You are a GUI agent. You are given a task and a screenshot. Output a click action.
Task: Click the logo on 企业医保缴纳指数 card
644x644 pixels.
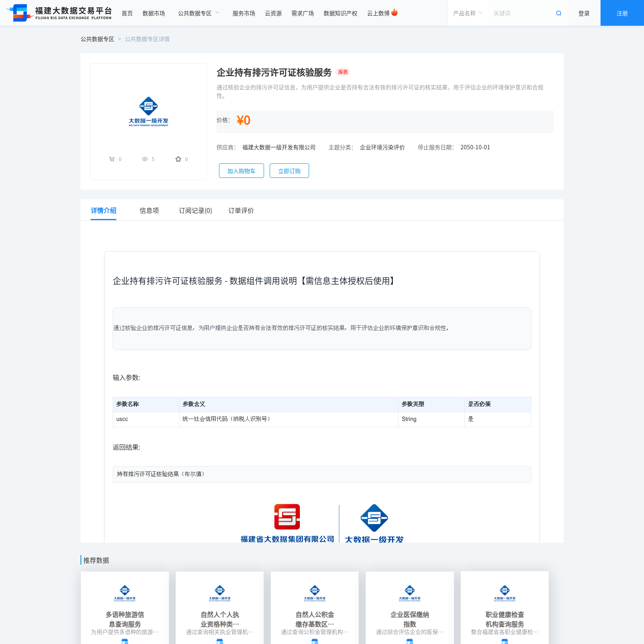[x=410, y=592]
